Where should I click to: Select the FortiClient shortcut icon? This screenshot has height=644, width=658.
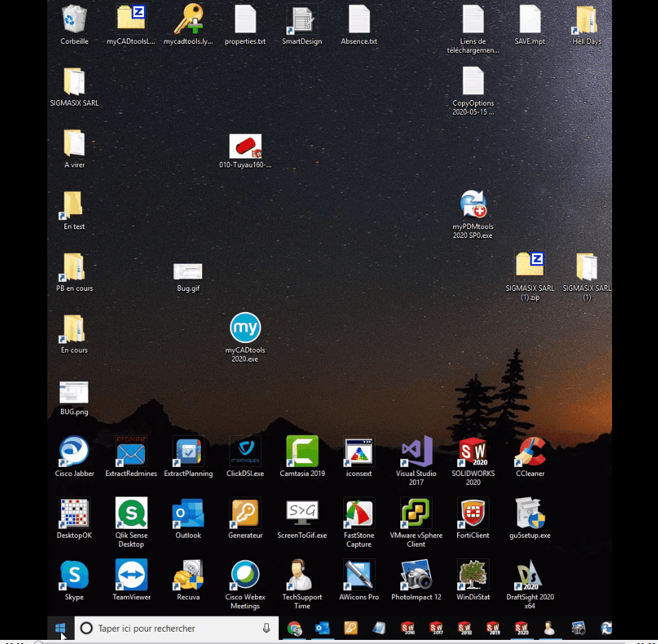tap(473, 513)
